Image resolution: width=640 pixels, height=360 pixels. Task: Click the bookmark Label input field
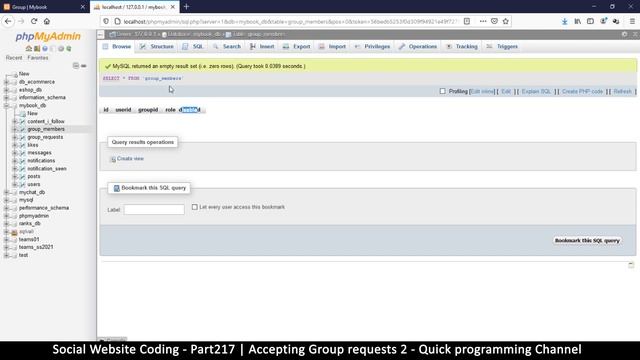tap(154, 209)
